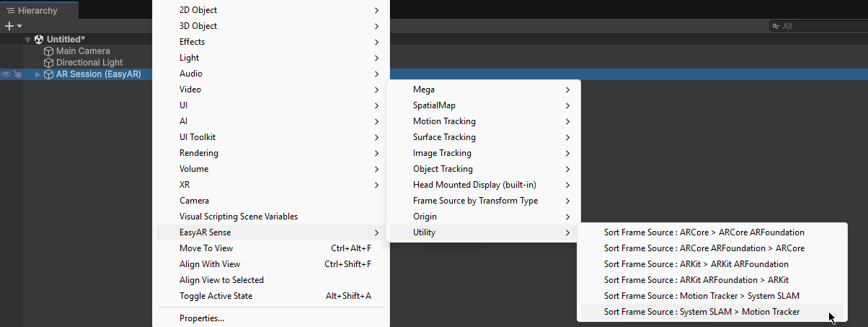Toggle visibility eye for AR Session (EasyAR)

pyautogui.click(x=6, y=74)
